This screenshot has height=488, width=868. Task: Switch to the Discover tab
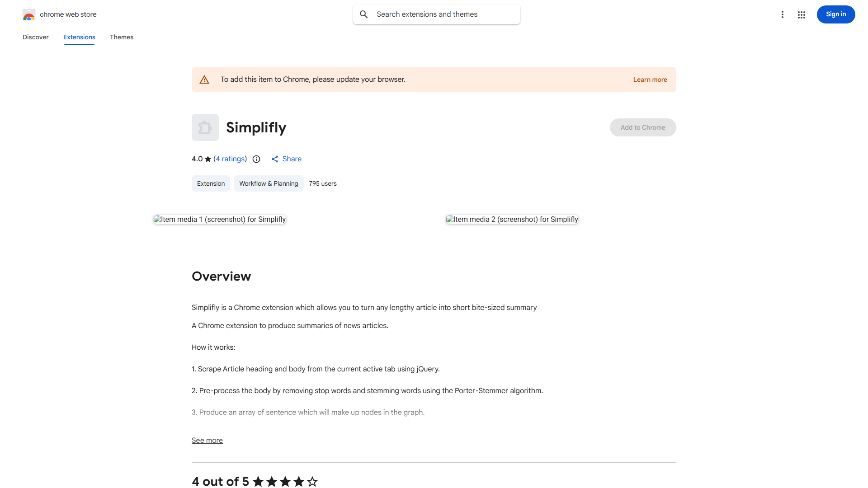click(x=35, y=37)
